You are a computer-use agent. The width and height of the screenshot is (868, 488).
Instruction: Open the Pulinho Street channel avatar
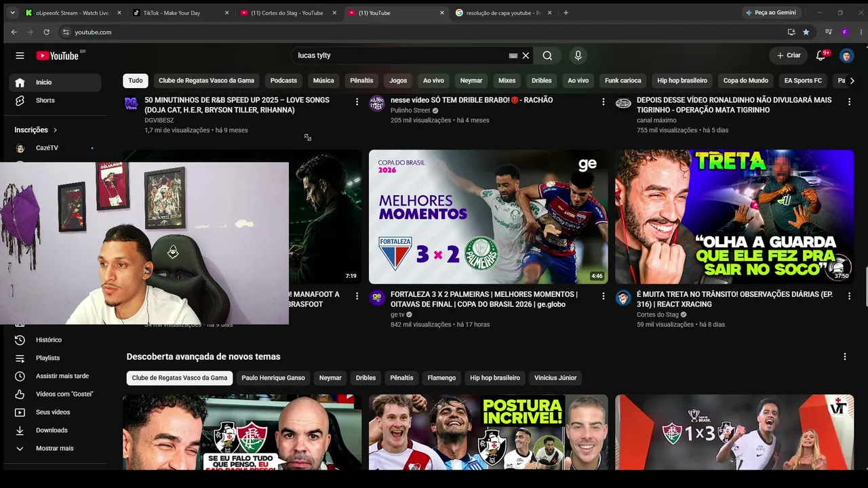[377, 104]
